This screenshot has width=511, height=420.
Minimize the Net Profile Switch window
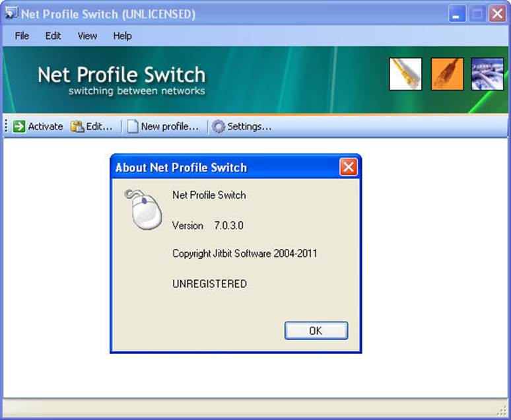[457, 14]
